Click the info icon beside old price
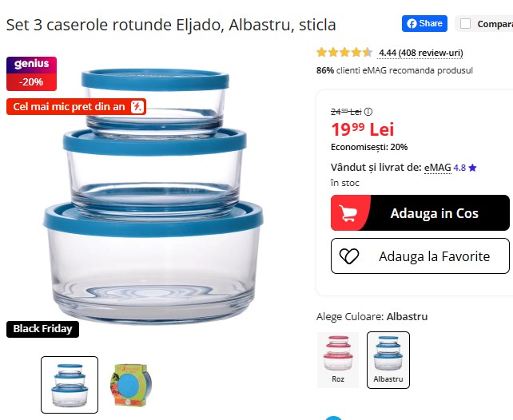This screenshot has width=513, height=420. click(x=368, y=112)
